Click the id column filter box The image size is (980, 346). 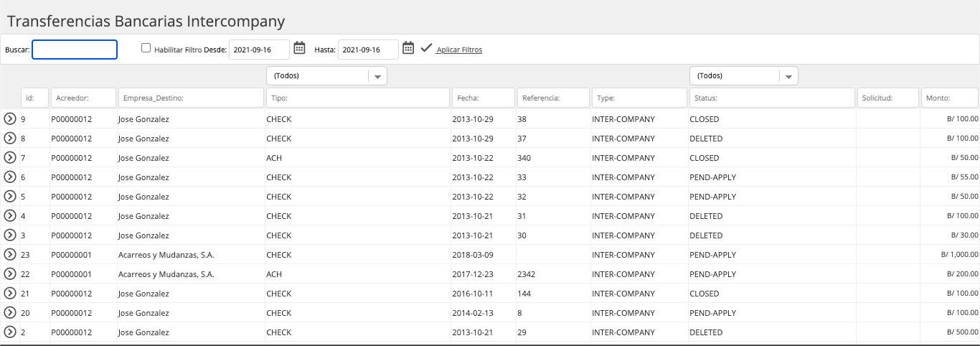pos(34,98)
